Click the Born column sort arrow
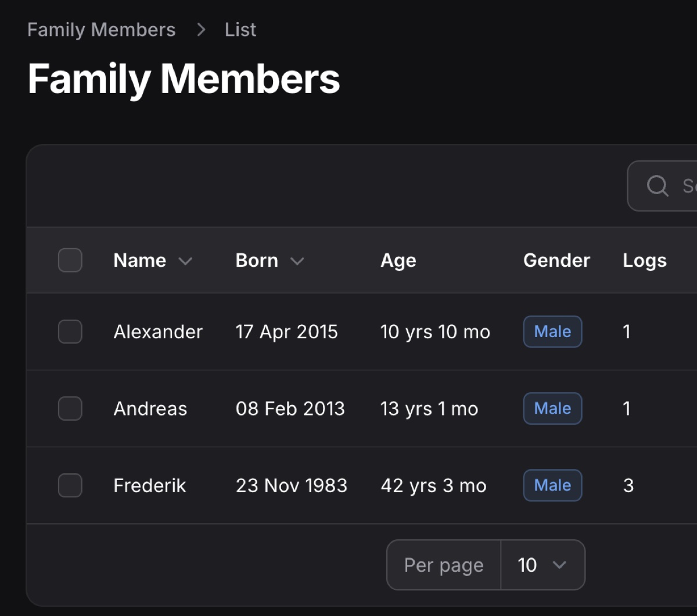The width and height of the screenshot is (697, 616). 298,262
